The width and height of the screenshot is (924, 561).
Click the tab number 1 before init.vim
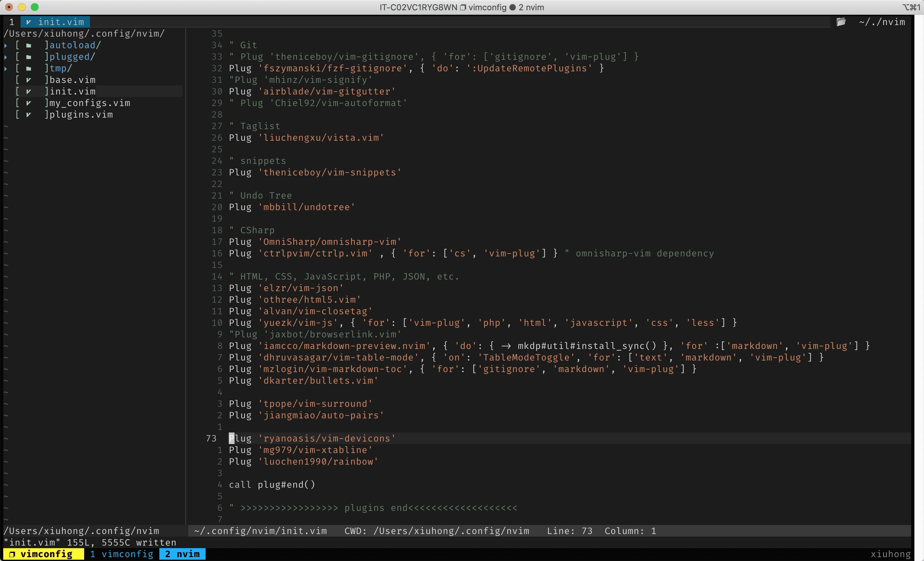12,22
